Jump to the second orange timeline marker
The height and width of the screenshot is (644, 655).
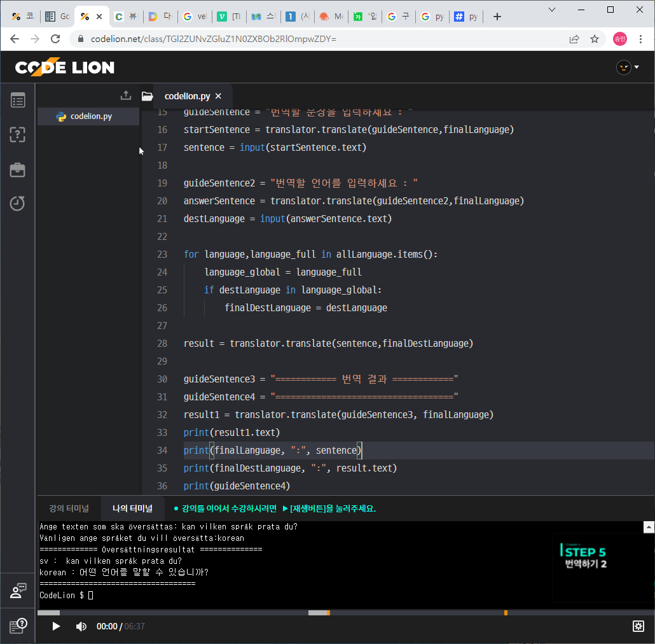506,613
